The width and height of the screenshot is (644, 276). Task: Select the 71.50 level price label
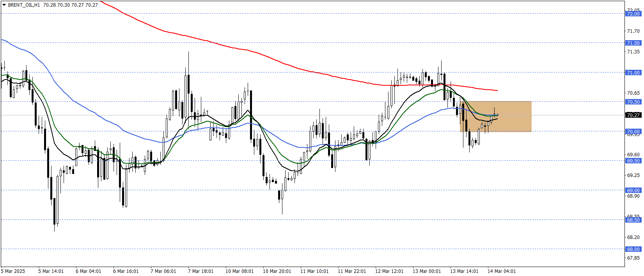(x=633, y=43)
